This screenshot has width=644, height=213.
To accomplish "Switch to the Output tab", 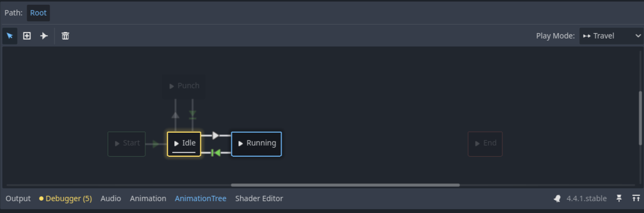I will 18,199.
